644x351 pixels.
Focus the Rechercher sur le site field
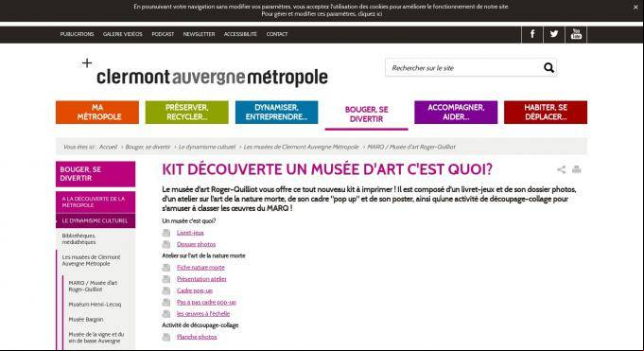pyautogui.click(x=464, y=68)
